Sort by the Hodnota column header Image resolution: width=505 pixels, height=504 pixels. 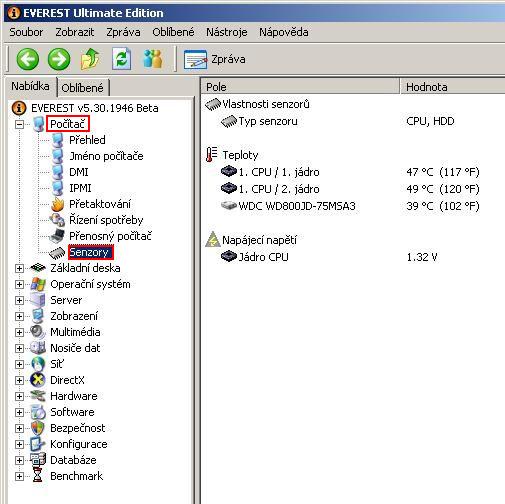[x=453, y=87]
